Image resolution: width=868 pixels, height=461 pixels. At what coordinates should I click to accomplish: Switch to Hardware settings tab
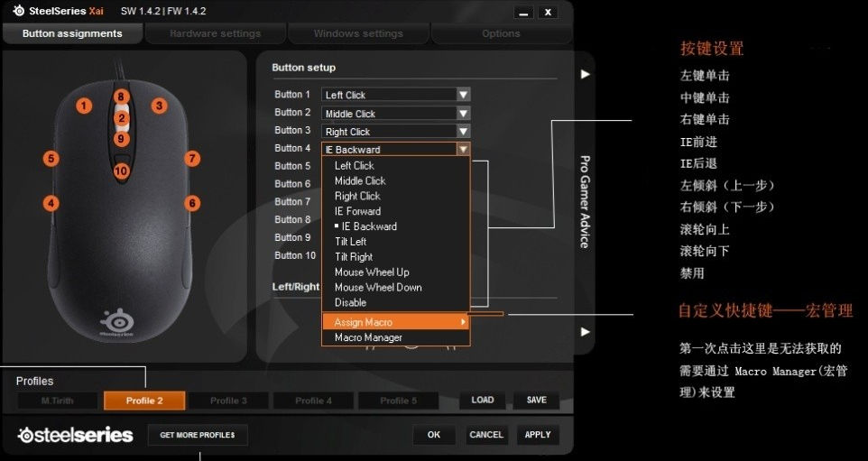[216, 33]
